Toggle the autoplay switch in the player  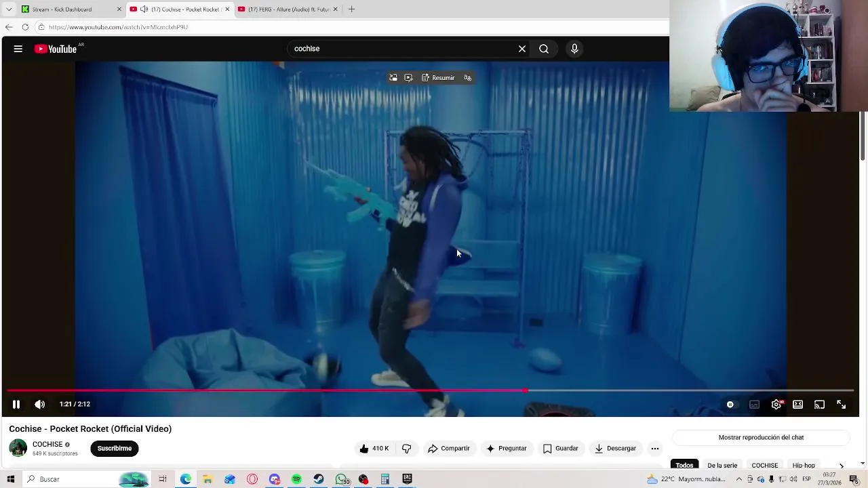tap(730, 405)
